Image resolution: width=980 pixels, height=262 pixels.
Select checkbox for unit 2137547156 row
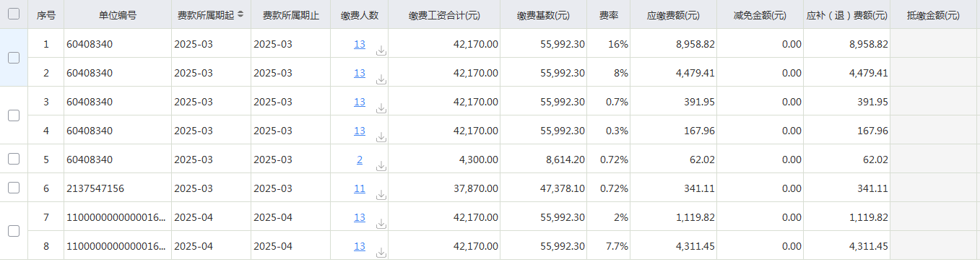coord(13,188)
